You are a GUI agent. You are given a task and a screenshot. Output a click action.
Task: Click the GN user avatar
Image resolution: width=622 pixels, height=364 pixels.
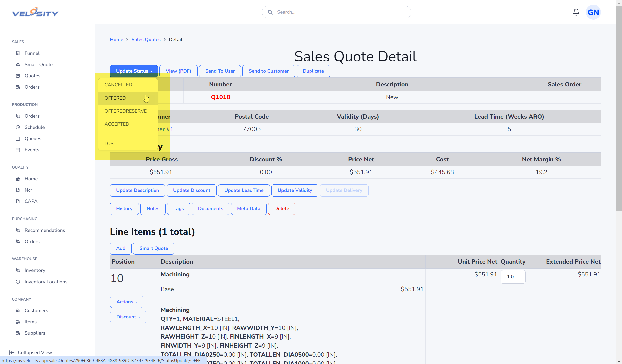pyautogui.click(x=593, y=12)
